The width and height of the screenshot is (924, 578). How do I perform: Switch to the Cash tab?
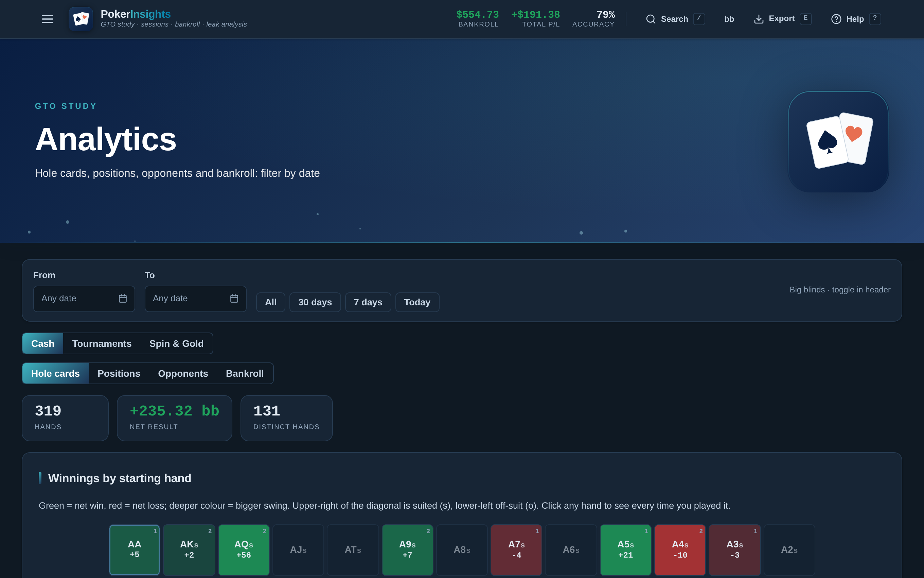[x=43, y=343]
